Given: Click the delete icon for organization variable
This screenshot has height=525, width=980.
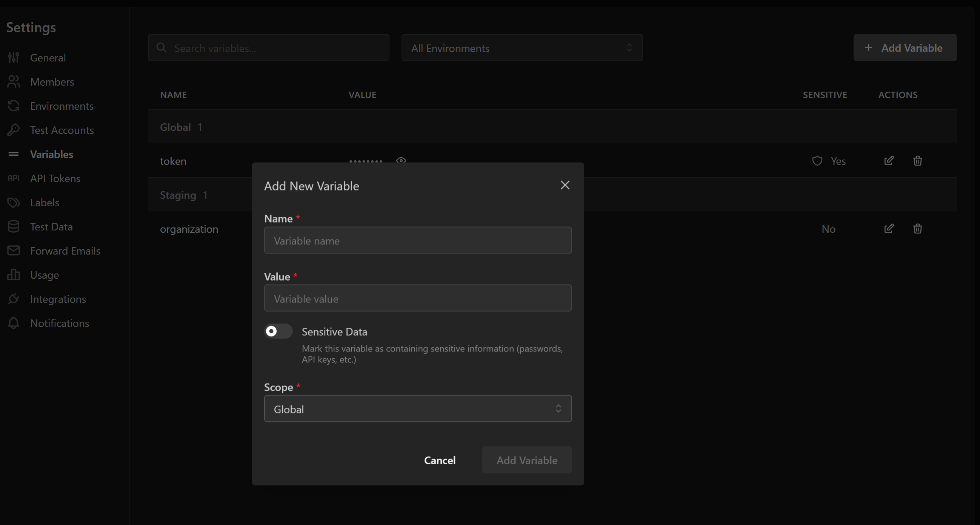Looking at the screenshot, I should (x=918, y=229).
